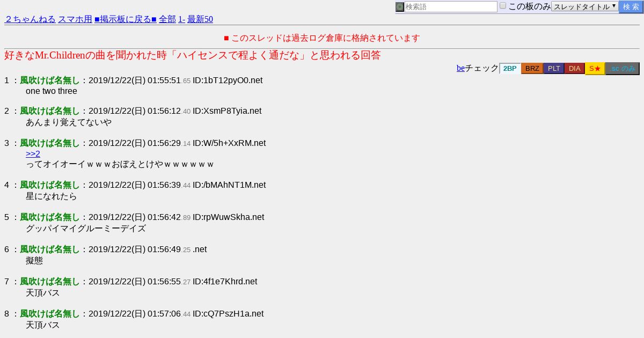Focus the 検索語 search input field
644x338 pixels.
[451, 7]
